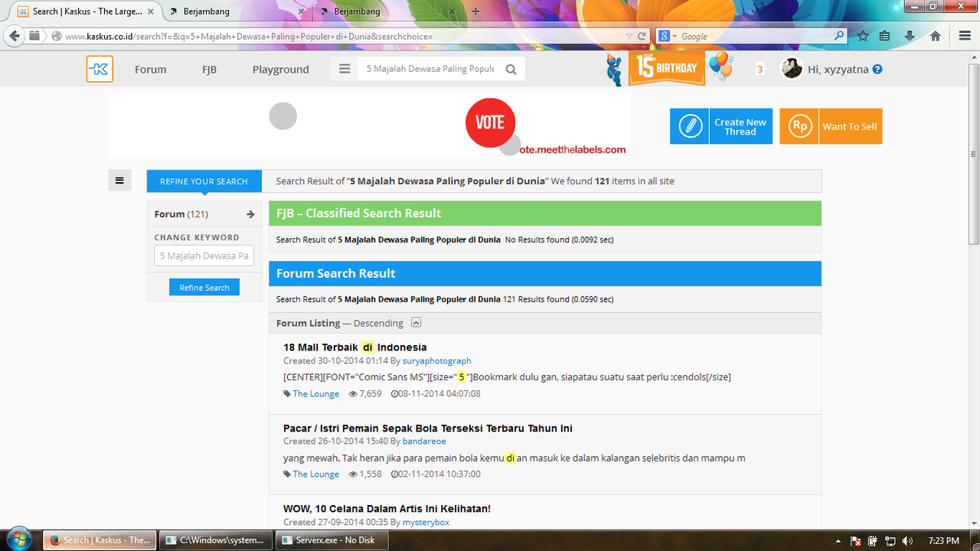980x551 pixels.
Task: Open the URL history dropdown arrow
Action: (629, 36)
